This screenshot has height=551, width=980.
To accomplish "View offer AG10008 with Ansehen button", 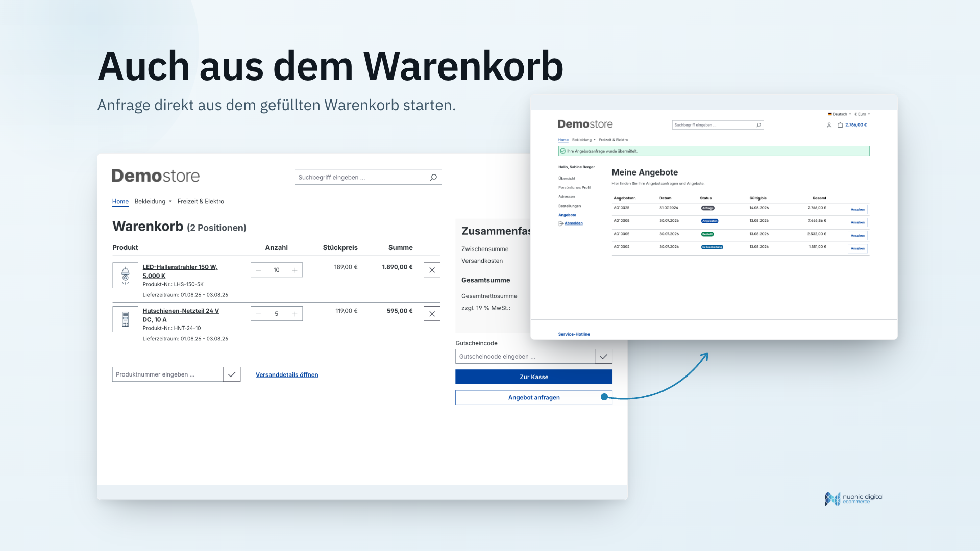I will (x=858, y=222).
